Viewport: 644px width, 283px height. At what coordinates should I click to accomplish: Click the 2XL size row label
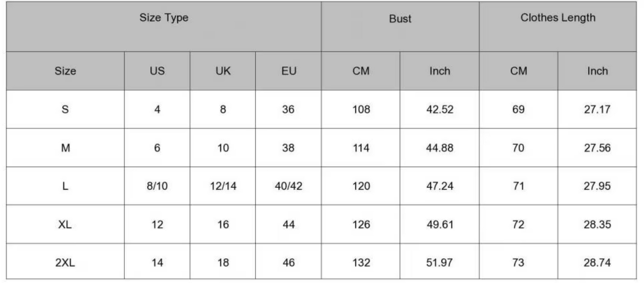[x=65, y=262]
